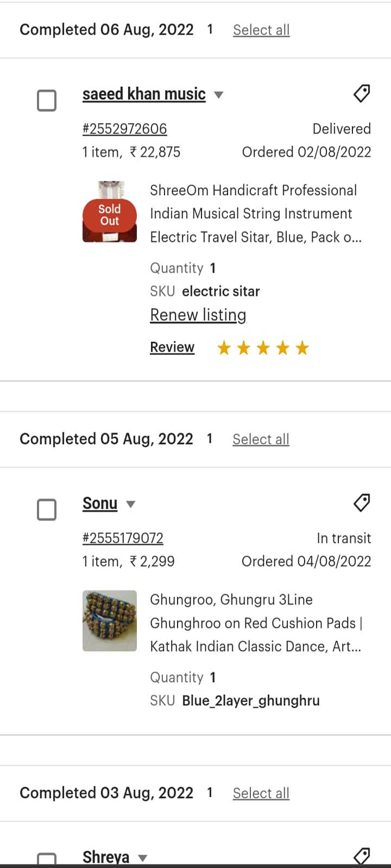Click tag icon on Sonu's order

(x=362, y=503)
